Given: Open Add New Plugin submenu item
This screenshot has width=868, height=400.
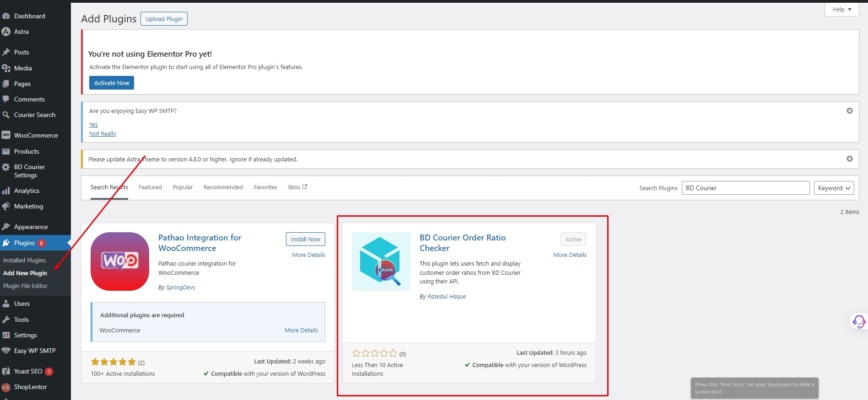Looking at the screenshot, I should 25,273.
